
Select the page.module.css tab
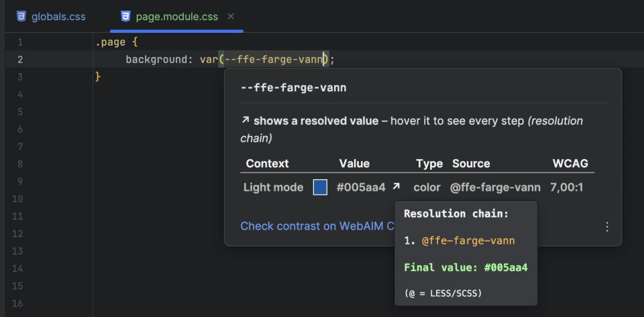pos(177,17)
